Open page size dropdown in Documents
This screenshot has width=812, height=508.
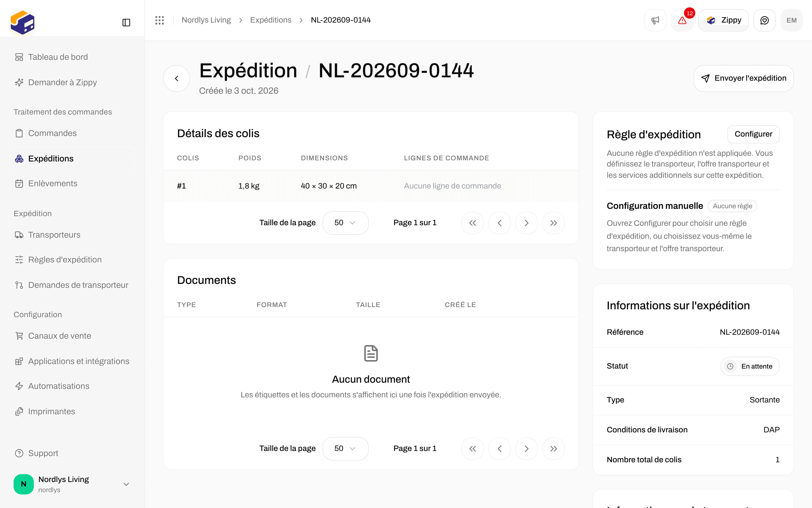point(345,448)
